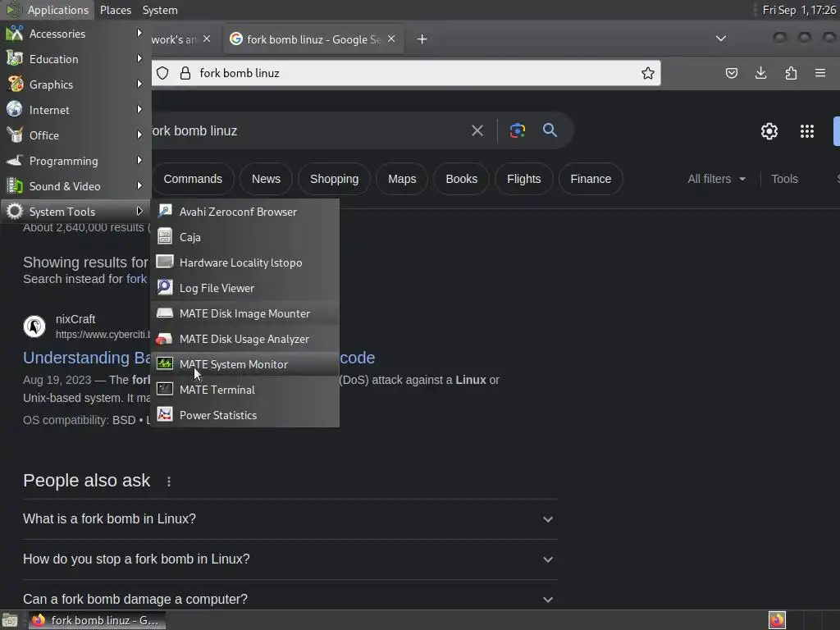Launch MATE Terminal from the submenu
The height and width of the screenshot is (630, 840).
click(x=244, y=390)
